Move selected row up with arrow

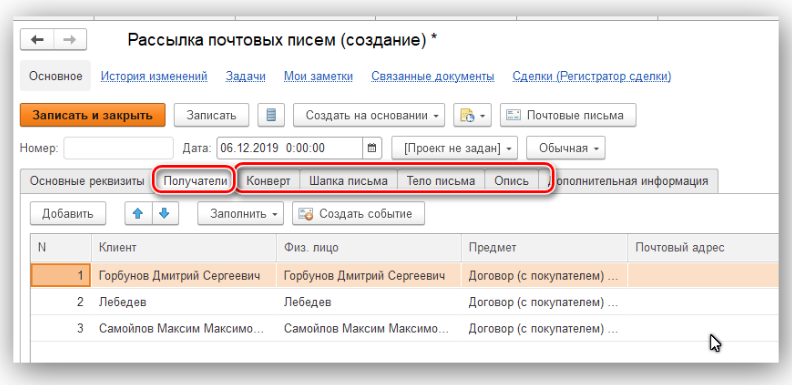pyautogui.click(x=138, y=213)
